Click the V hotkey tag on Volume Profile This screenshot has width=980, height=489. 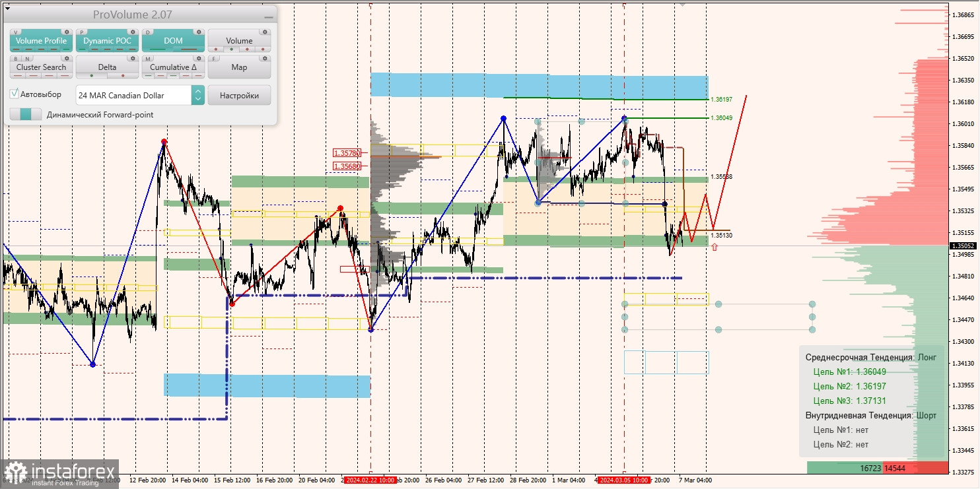[16, 32]
